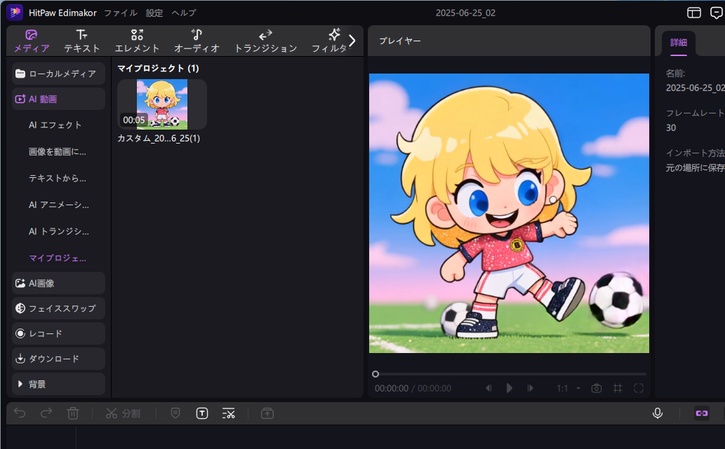Toggle the layout panel icon
The image size is (725, 449).
[x=694, y=12]
